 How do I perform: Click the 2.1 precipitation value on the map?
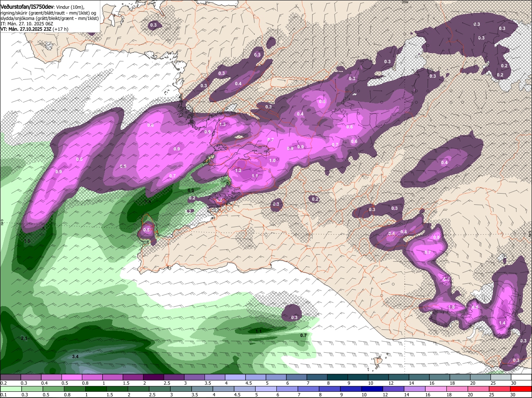click(24, 339)
